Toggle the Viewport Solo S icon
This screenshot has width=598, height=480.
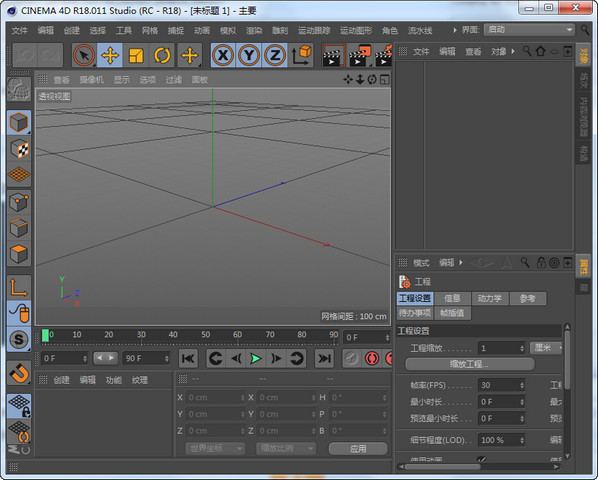pos(19,339)
